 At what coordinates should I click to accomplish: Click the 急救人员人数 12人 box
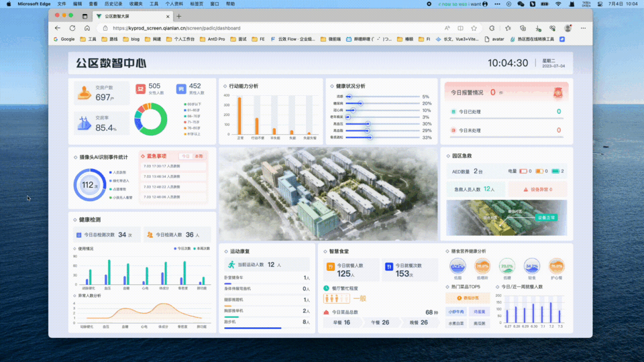pyautogui.click(x=476, y=190)
